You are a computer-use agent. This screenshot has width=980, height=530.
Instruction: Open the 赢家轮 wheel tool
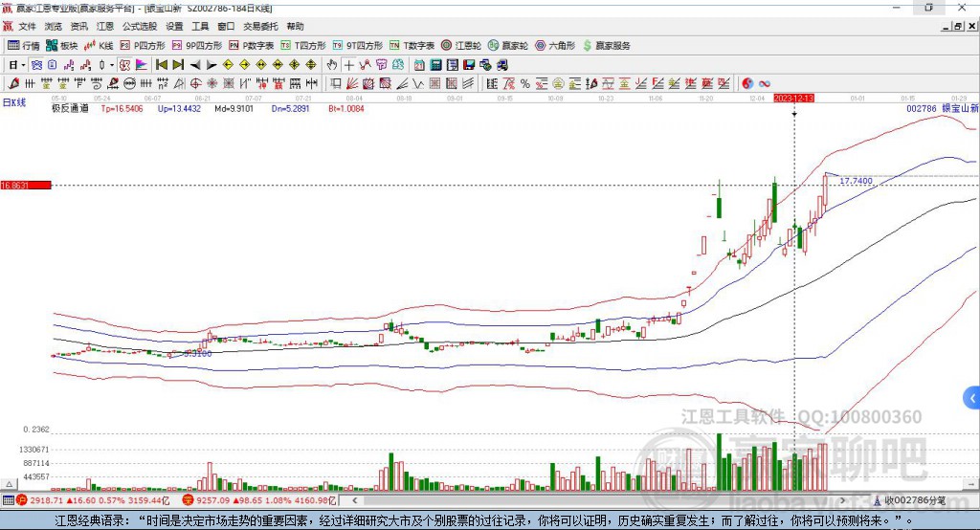pyautogui.click(x=508, y=46)
